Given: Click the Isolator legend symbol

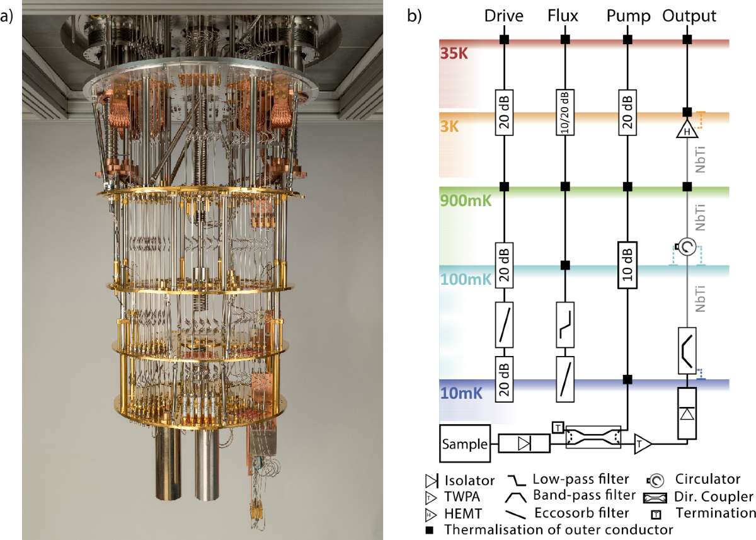Looking at the screenshot, I should [433, 481].
